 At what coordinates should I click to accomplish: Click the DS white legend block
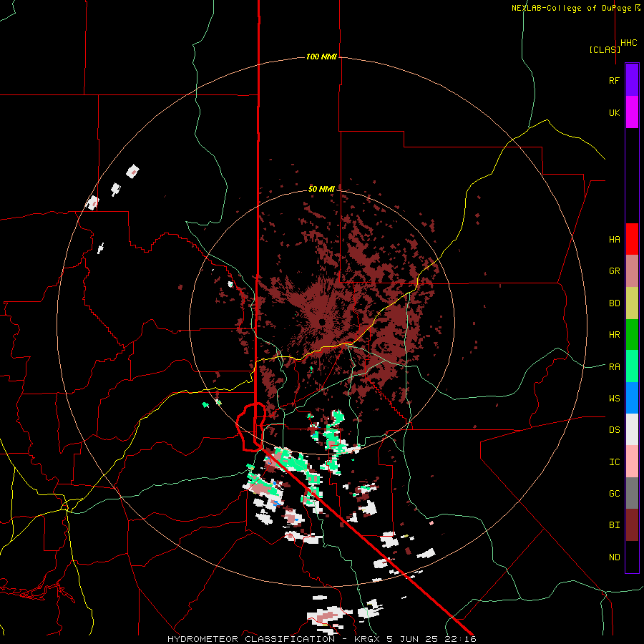[x=632, y=429]
